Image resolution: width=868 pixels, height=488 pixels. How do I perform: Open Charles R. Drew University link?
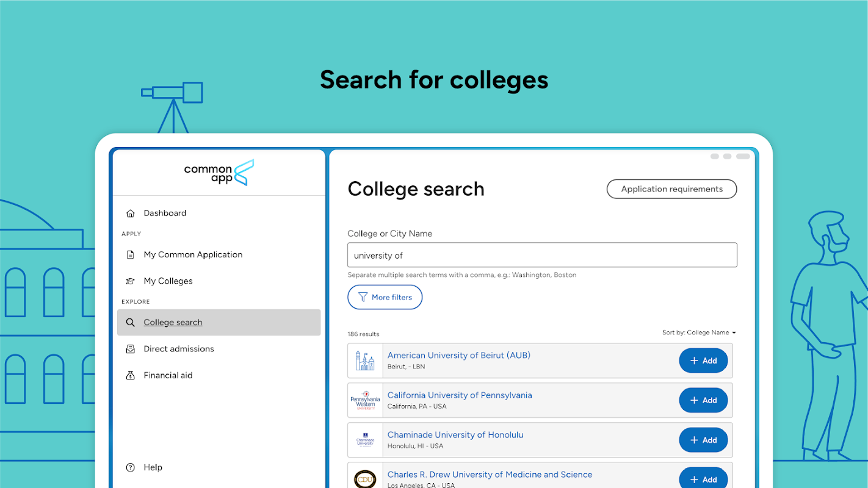pyautogui.click(x=490, y=474)
